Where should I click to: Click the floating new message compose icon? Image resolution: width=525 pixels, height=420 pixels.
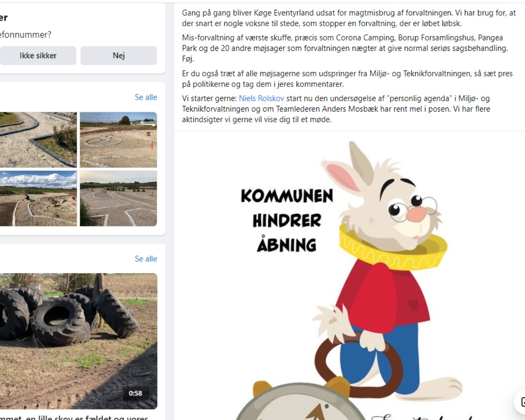pos(520,402)
